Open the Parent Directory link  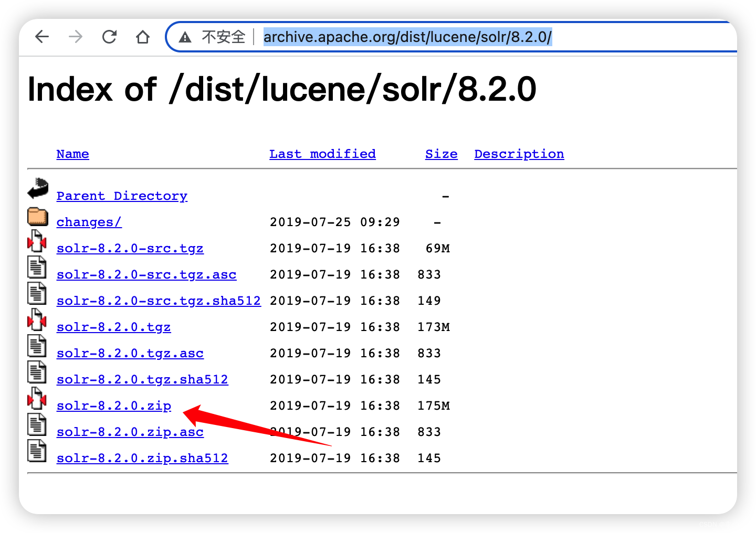[122, 196]
